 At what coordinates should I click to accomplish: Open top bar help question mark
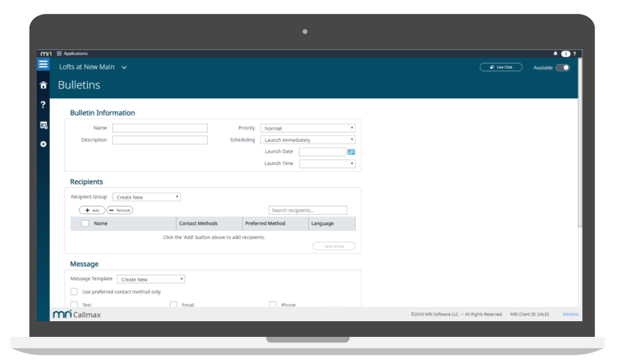pyautogui.click(x=574, y=54)
